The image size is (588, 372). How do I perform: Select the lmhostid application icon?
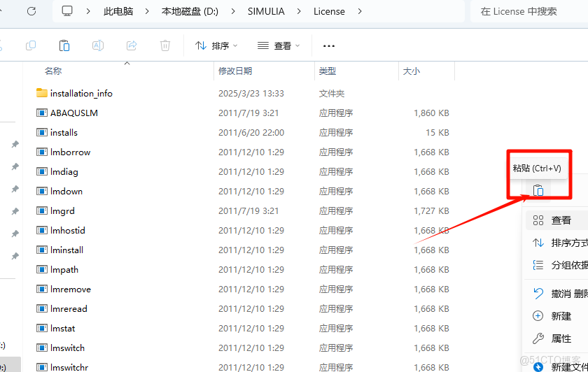pos(41,230)
